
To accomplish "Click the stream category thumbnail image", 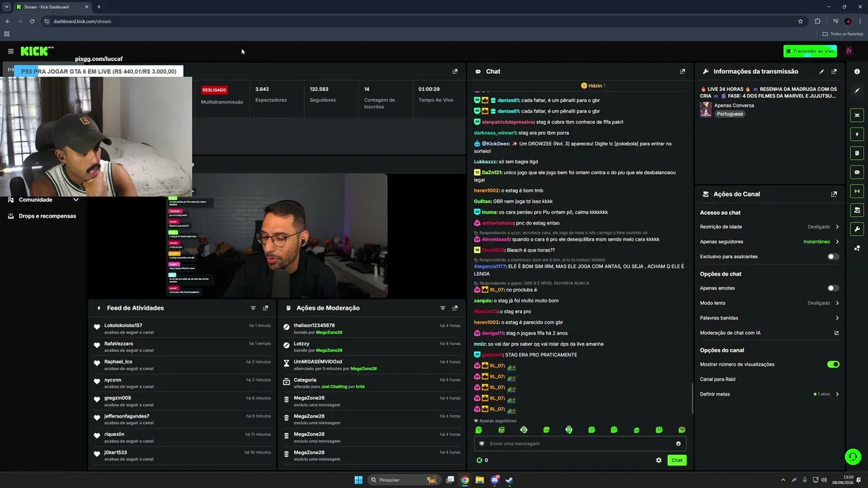I will [x=706, y=109].
